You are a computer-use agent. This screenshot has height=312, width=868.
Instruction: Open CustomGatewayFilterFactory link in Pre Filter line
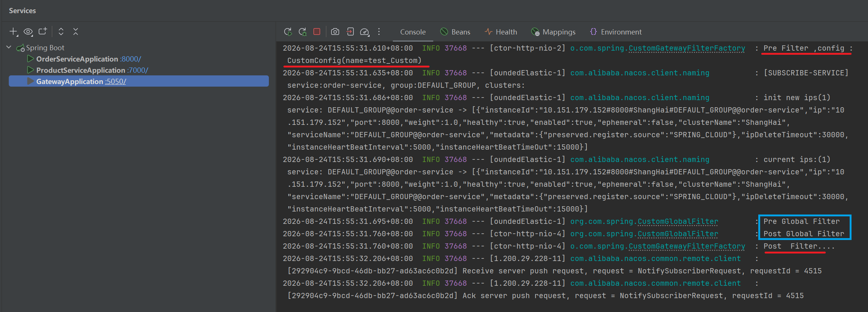687,48
